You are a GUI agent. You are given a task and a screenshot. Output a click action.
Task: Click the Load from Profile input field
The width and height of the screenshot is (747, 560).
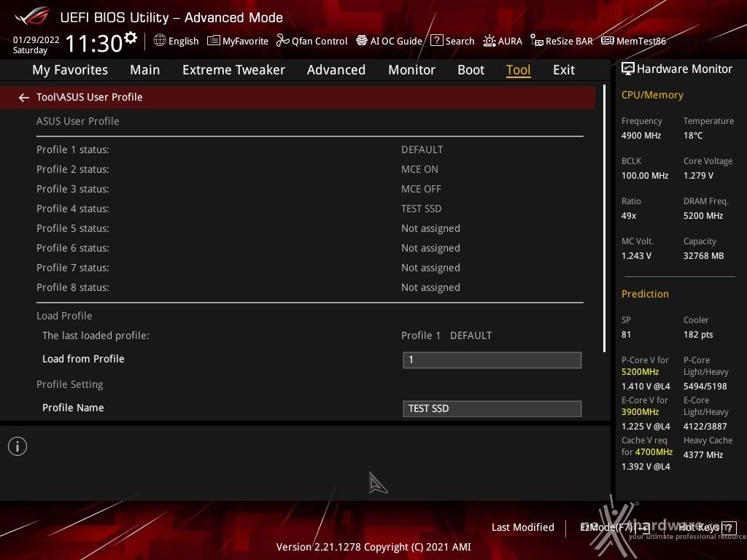click(492, 360)
